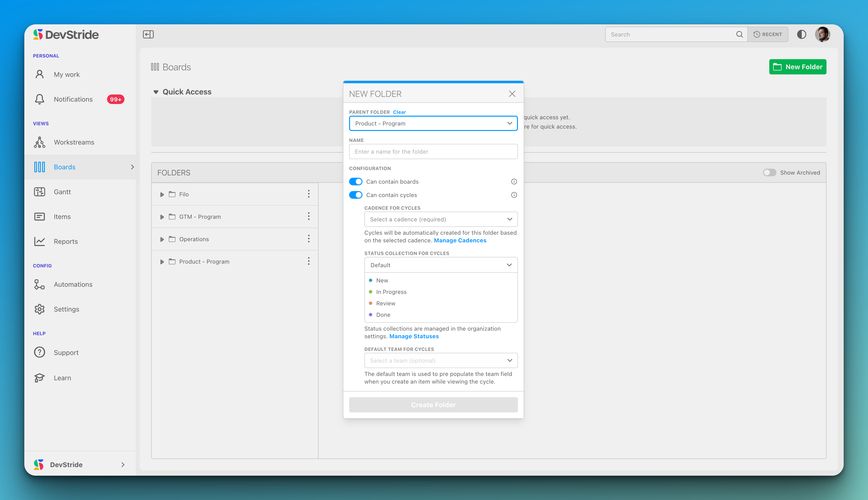Expand the Filo folder tree item
Screen dimensions: 868x500
(162, 194)
